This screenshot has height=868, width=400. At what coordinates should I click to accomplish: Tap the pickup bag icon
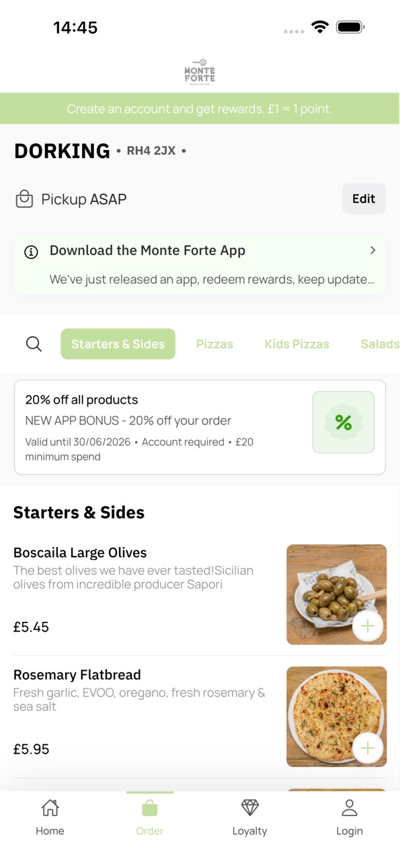tap(24, 199)
